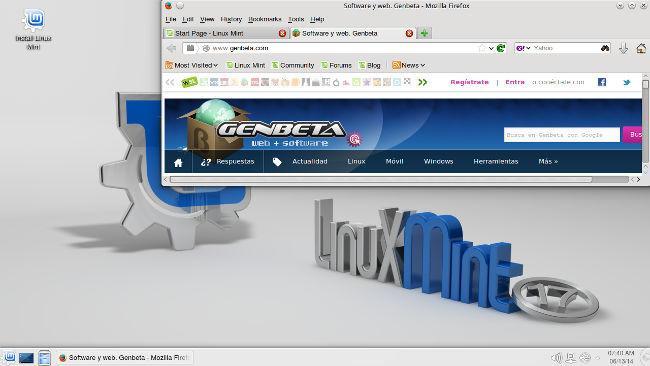Click the tag icon in navigation bar
Screen dimensions: 650x366
tap(277, 162)
